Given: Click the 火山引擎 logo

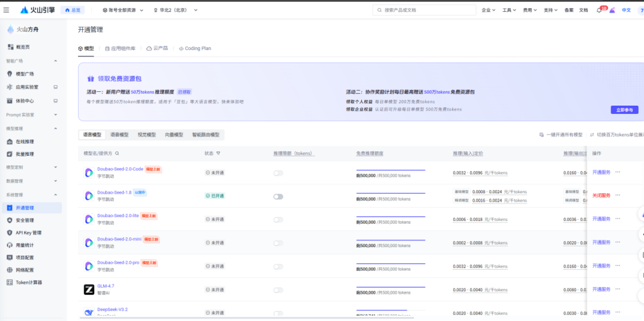Looking at the screenshot, I should [x=38, y=10].
